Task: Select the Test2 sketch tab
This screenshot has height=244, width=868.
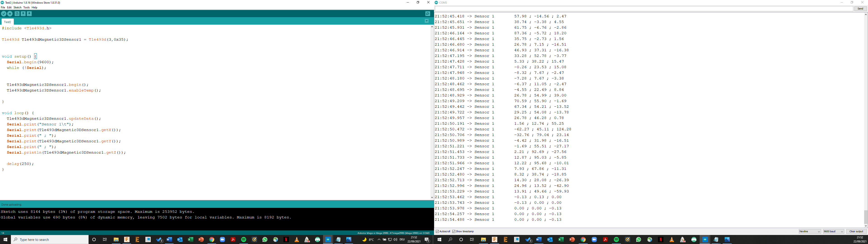Action: 7,22
